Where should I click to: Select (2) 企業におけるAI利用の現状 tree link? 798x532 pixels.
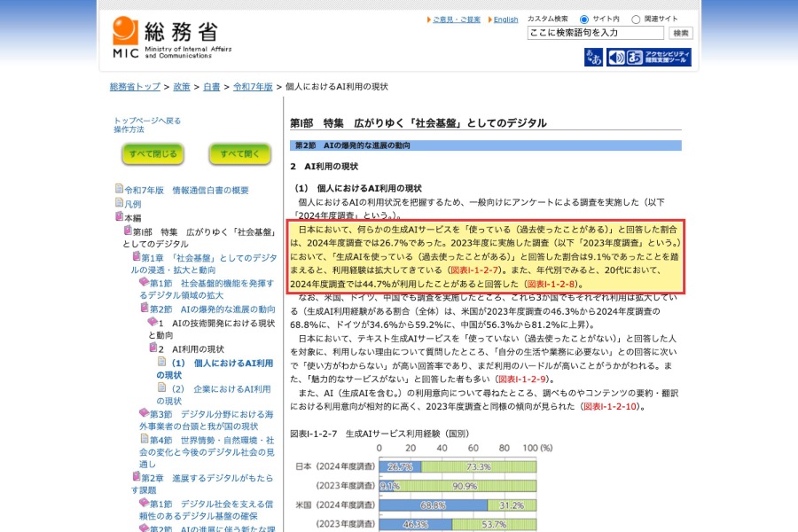click(214, 395)
